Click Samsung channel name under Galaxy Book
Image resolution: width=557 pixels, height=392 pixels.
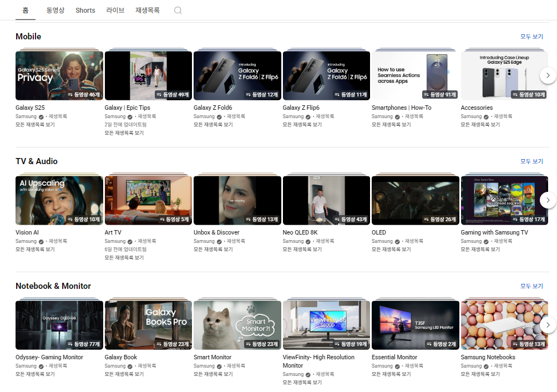click(x=115, y=366)
